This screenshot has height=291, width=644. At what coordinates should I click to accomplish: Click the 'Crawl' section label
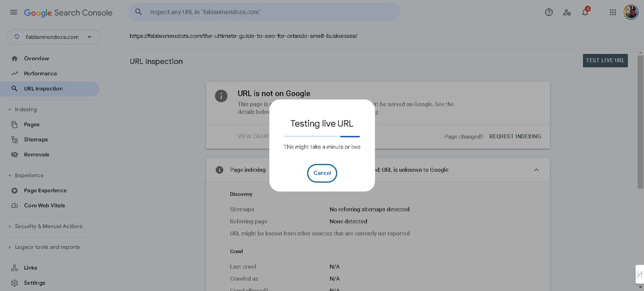236,251
